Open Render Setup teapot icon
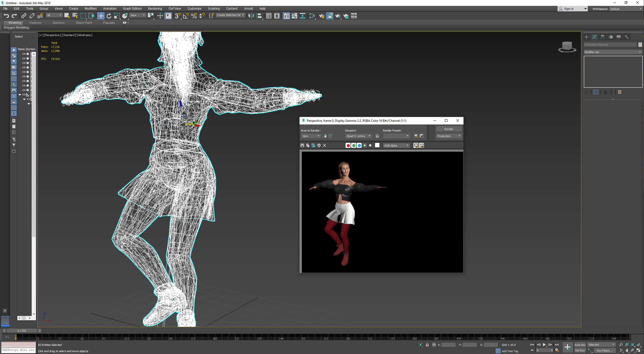This screenshot has height=354, width=644. pos(322,16)
